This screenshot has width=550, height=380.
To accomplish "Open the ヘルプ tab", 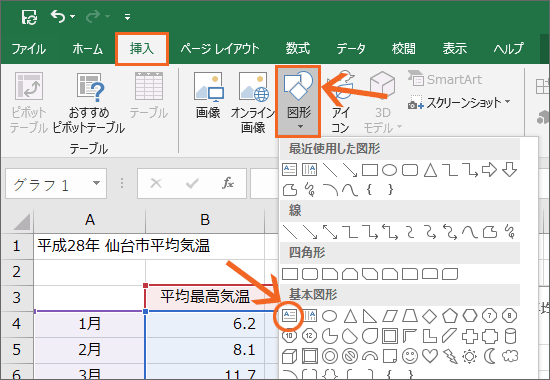I will pyautogui.click(x=509, y=49).
